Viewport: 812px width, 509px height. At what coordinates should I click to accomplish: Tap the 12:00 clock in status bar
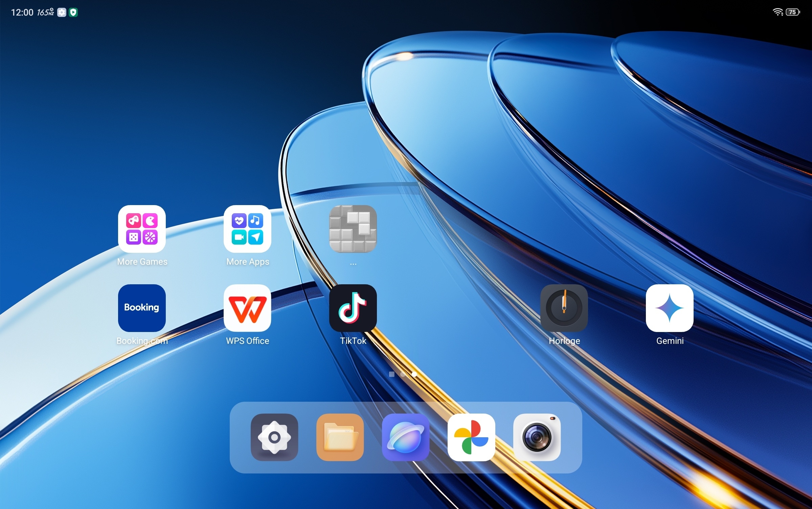[x=22, y=13]
